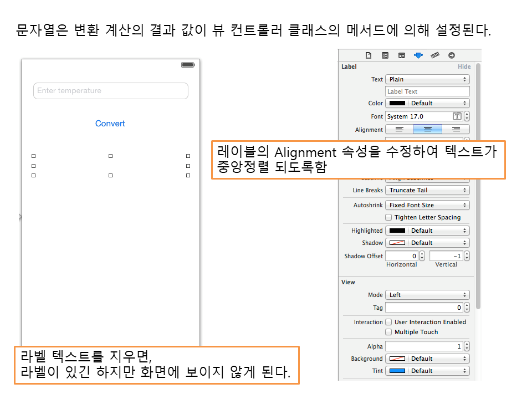532x399 pixels.
Task: Set label alignment to right
Action: (456, 130)
